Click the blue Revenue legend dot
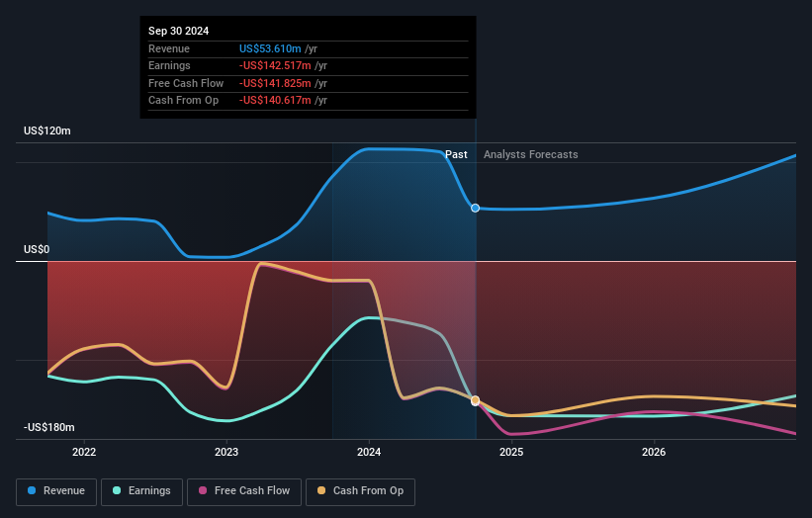The image size is (812, 518). [x=32, y=490]
